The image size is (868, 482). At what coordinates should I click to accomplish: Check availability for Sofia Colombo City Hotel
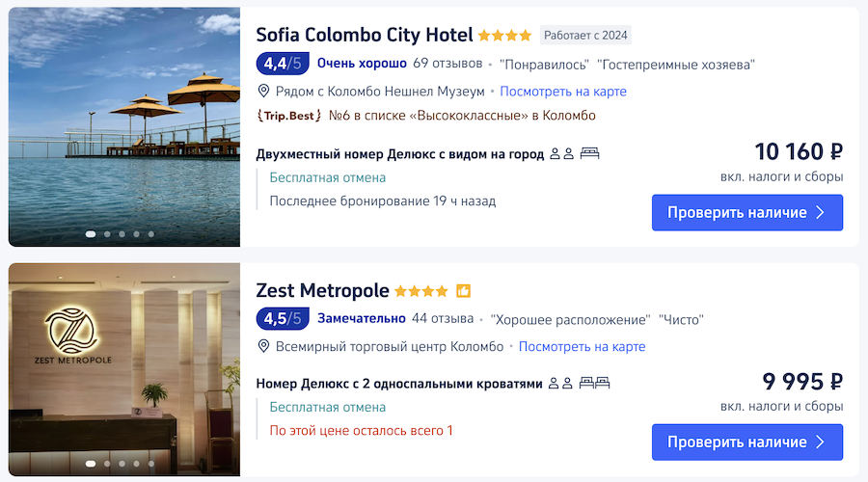(746, 212)
